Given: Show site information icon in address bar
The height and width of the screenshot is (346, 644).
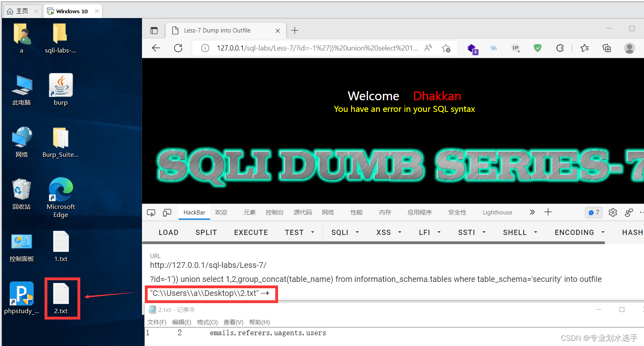Looking at the screenshot, I should (205, 48).
